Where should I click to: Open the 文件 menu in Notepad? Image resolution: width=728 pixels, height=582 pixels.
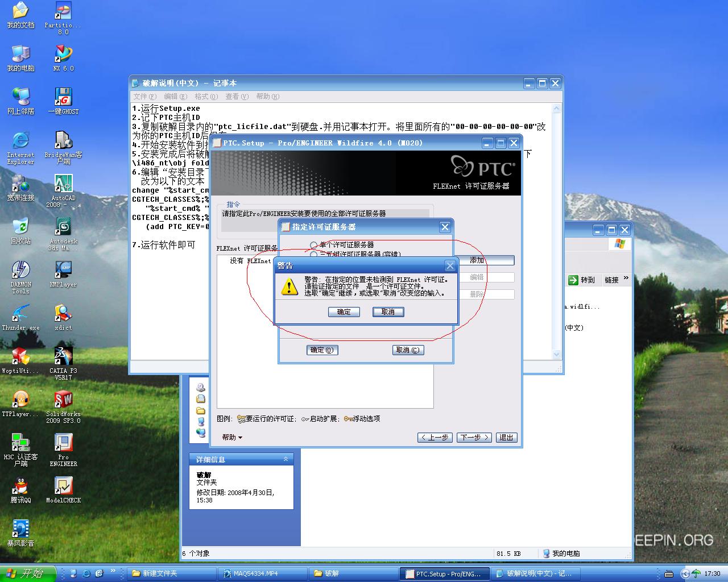click(x=144, y=97)
